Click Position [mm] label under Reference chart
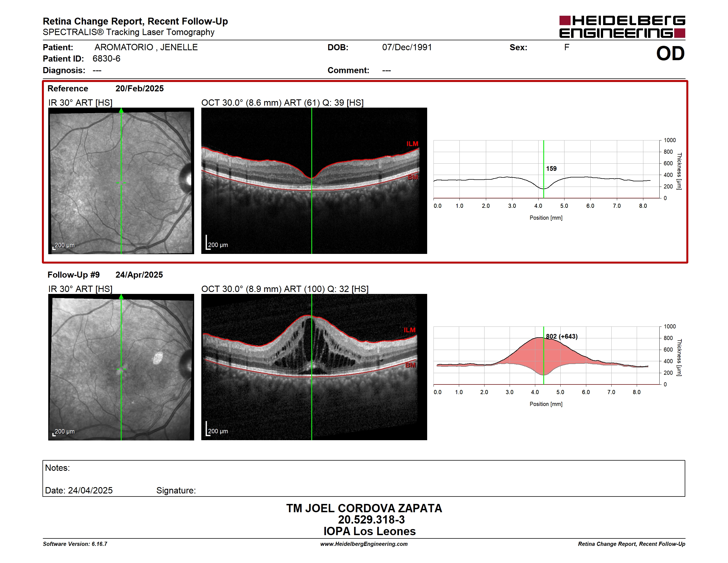 click(x=546, y=218)
